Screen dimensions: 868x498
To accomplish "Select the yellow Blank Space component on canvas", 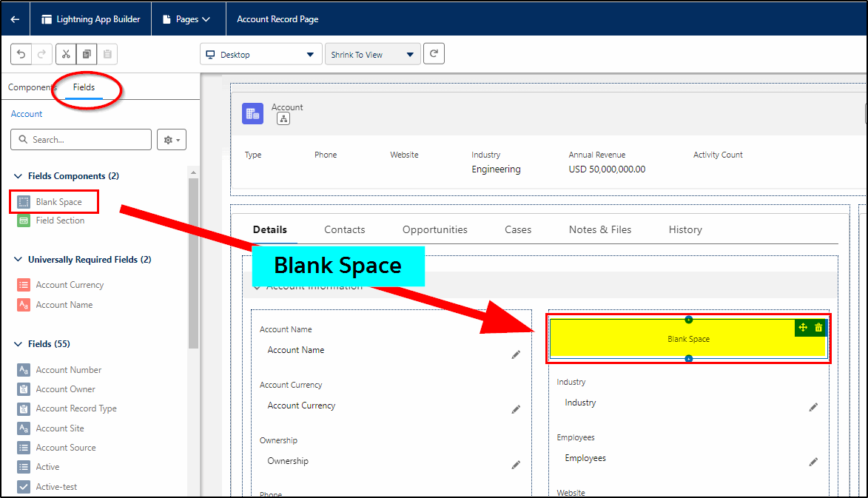I will point(689,339).
